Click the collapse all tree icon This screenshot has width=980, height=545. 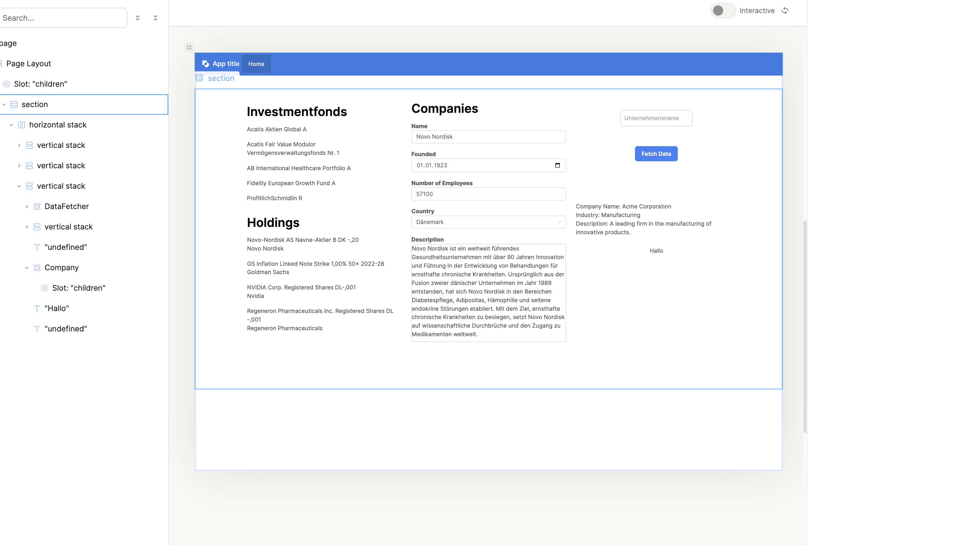155,18
